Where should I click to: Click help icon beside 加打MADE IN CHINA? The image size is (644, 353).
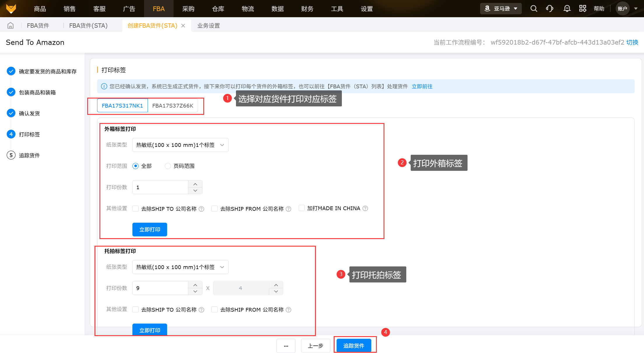pyautogui.click(x=365, y=208)
